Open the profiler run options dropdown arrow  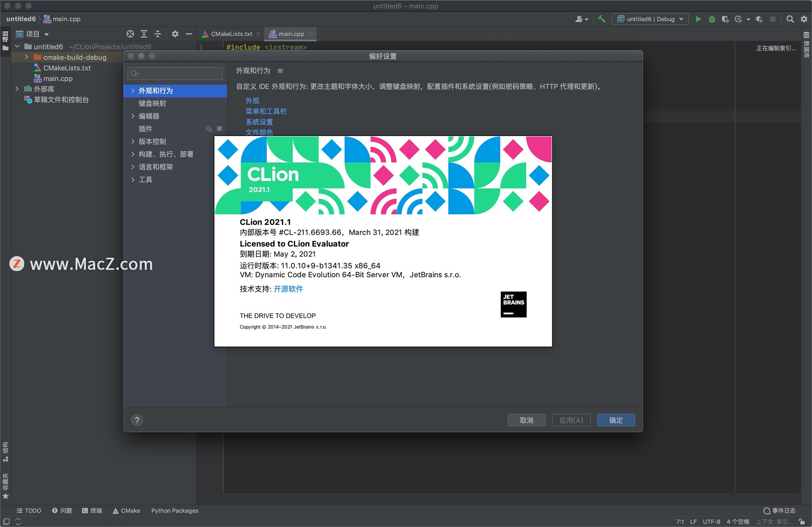coord(749,19)
